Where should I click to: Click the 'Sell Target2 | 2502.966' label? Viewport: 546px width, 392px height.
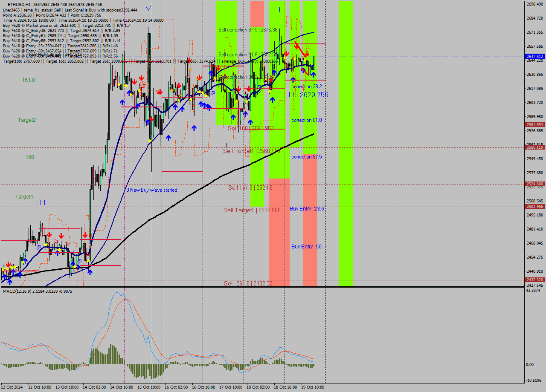[x=252, y=210]
